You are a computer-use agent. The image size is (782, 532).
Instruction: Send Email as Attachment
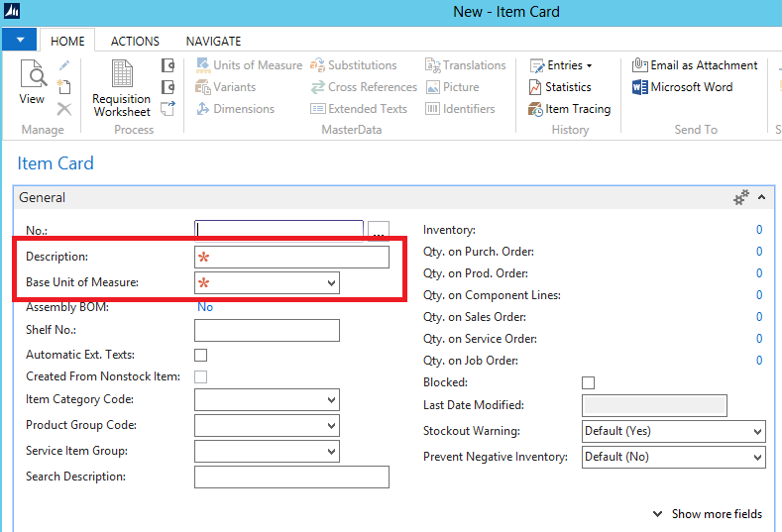[695, 65]
